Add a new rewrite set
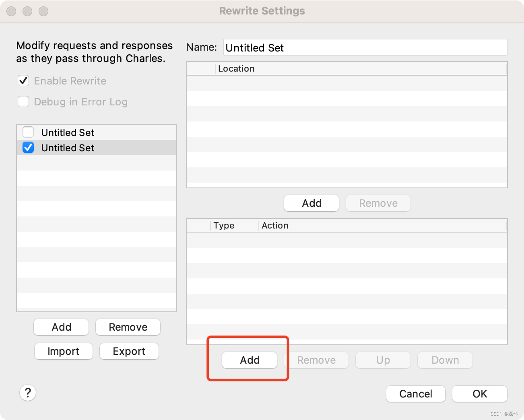The image size is (524, 420). click(x=61, y=327)
